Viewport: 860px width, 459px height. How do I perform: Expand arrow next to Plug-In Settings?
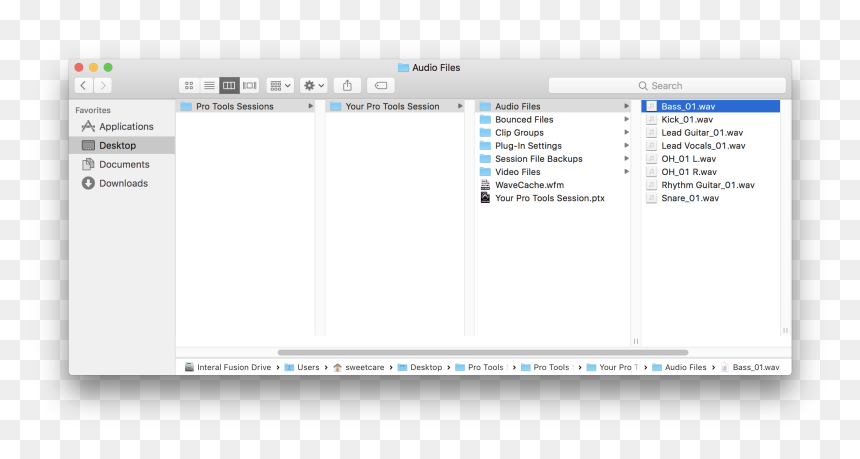coord(626,146)
